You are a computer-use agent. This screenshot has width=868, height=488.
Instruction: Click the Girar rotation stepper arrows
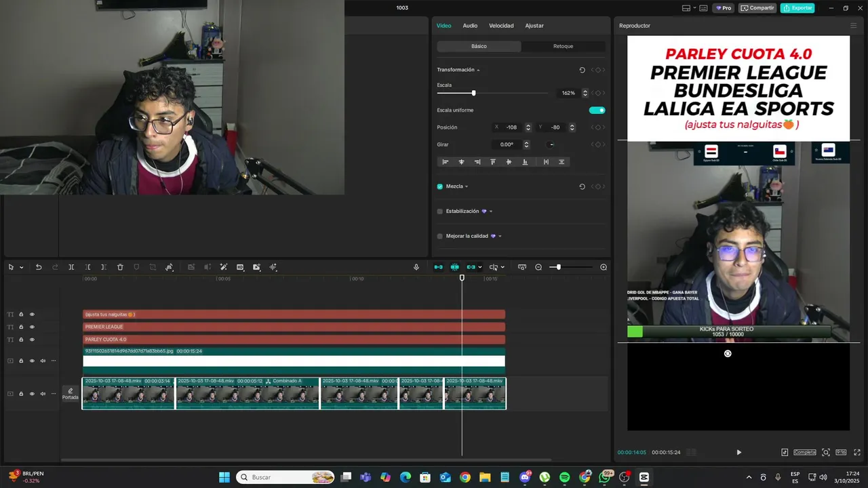tap(526, 144)
